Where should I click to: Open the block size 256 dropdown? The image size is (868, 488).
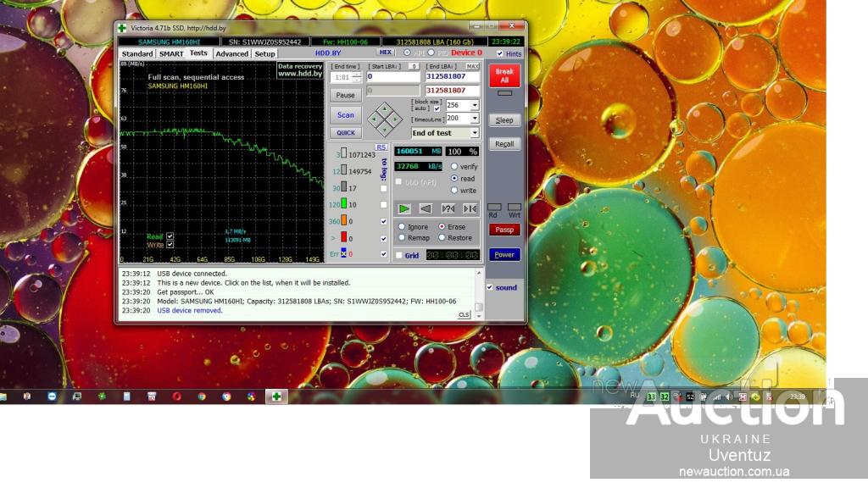point(475,105)
